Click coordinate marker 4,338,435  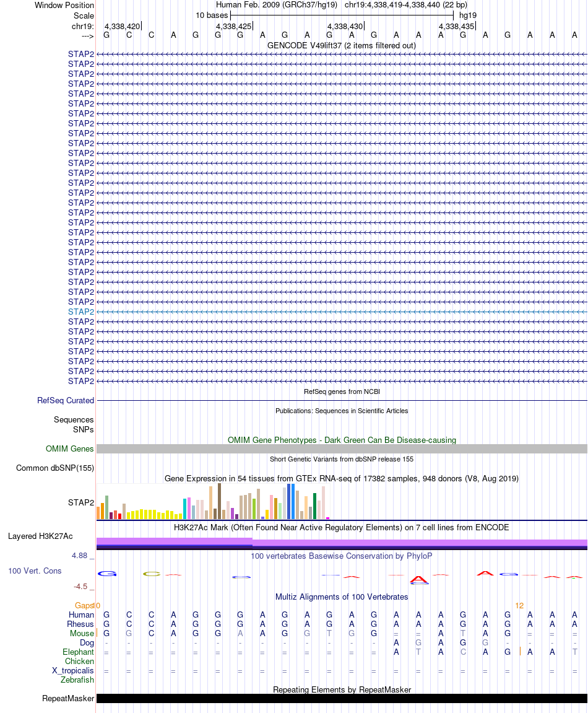click(x=456, y=27)
